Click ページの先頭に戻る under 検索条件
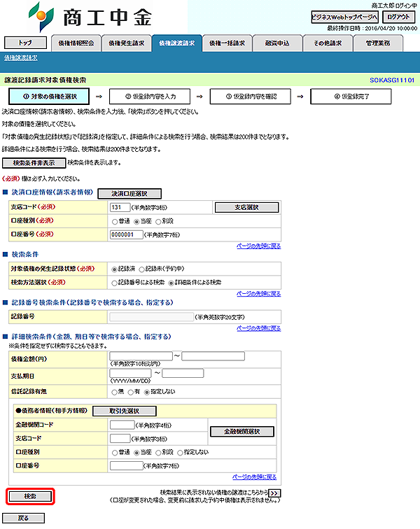This screenshot has width=420, height=529. [x=258, y=293]
